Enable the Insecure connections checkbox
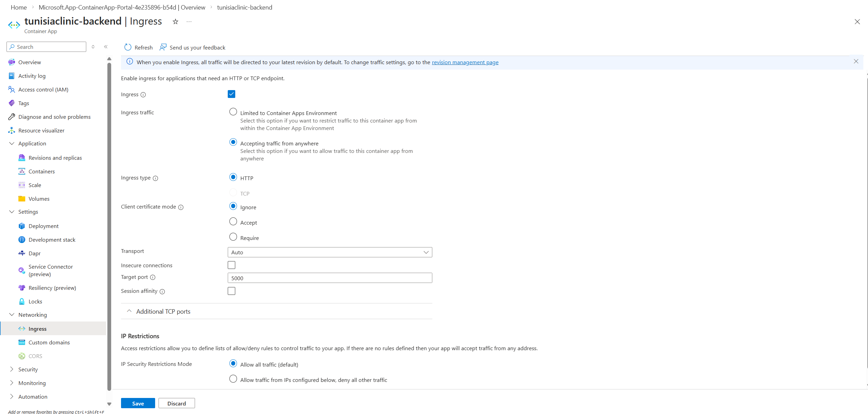This screenshot has width=868, height=414. (231, 265)
